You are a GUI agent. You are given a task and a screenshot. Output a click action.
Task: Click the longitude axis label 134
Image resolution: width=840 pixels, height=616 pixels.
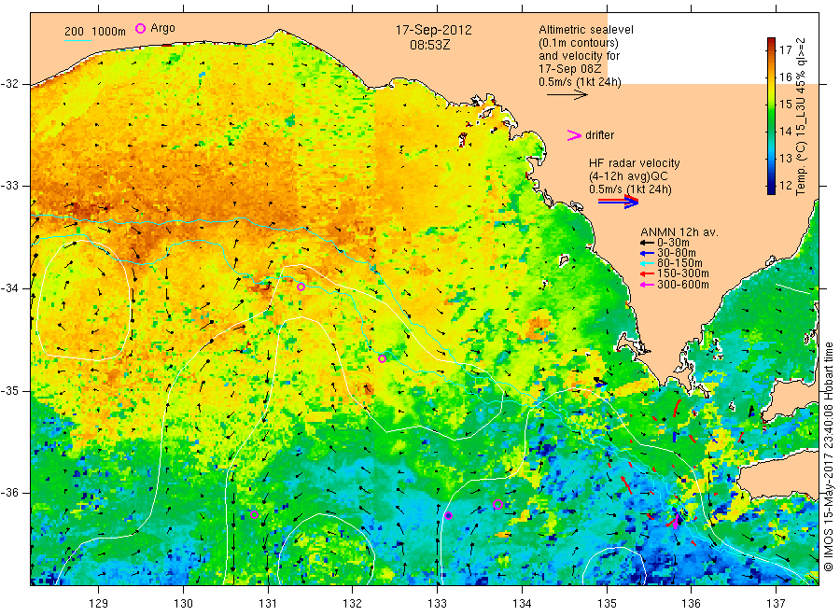[x=522, y=604]
